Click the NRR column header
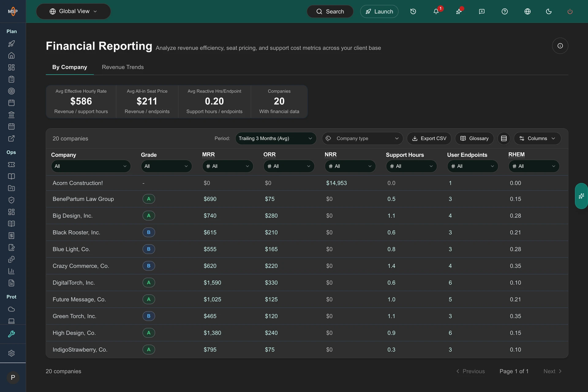Viewport: 588px width, 392px height. (x=330, y=155)
